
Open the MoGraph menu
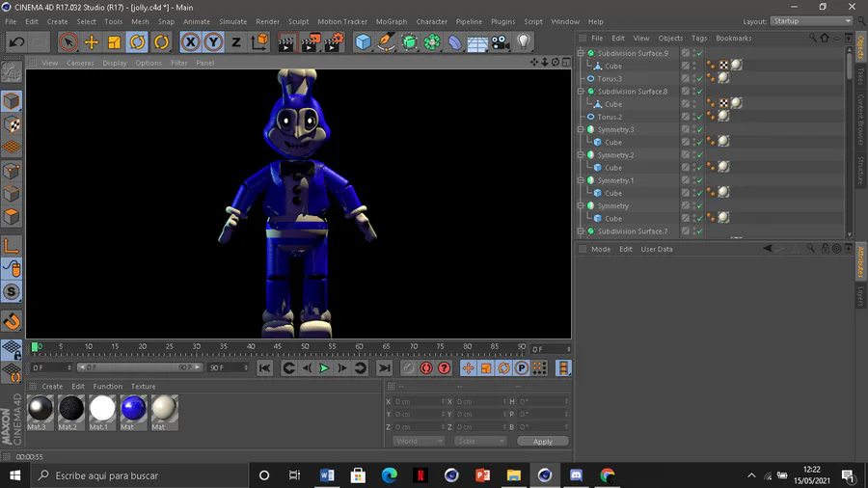392,21
